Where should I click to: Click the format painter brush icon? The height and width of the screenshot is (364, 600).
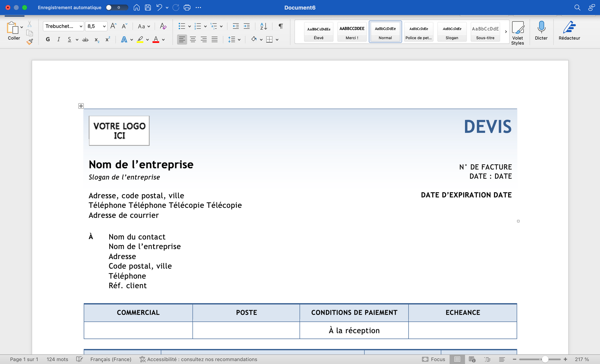point(30,42)
